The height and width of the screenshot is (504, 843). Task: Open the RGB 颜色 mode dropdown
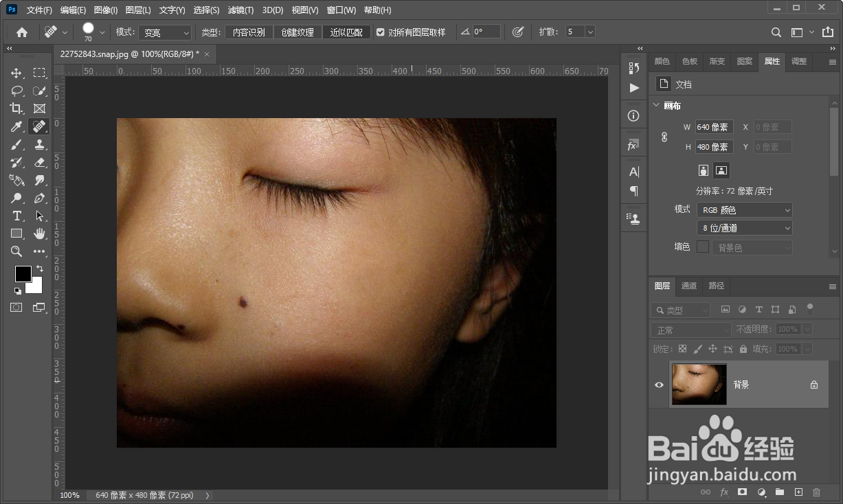click(745, 210)
